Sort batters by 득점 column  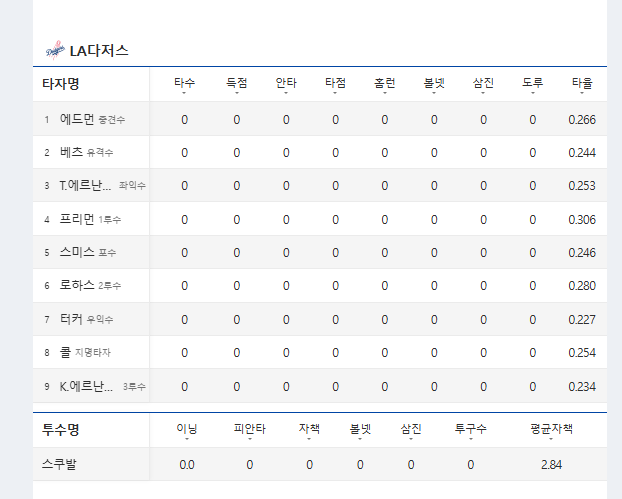pos(236,84)
